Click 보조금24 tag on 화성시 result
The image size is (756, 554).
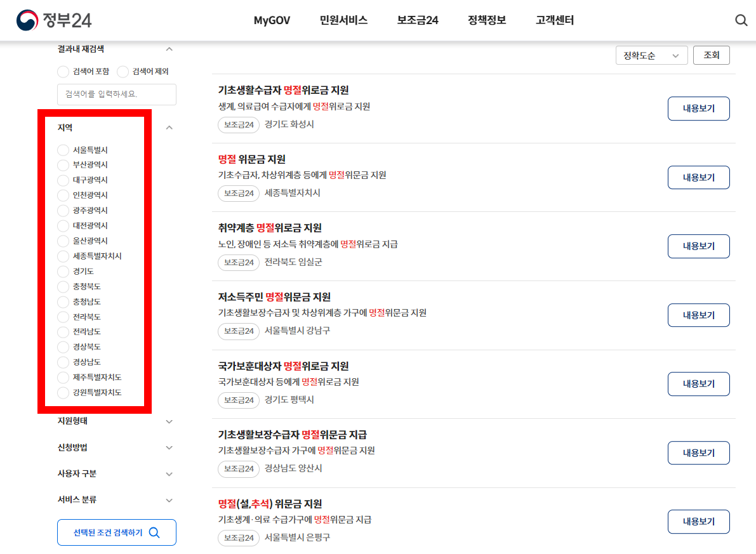[x=239, y=125]
